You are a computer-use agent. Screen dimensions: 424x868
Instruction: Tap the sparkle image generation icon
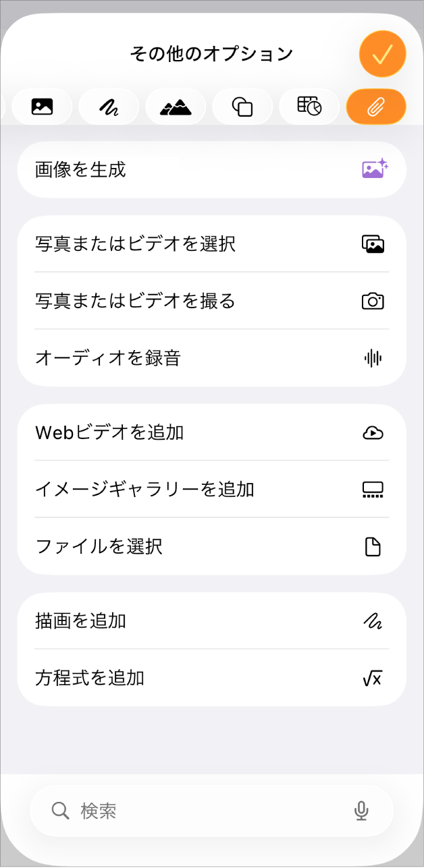(374, 169)
